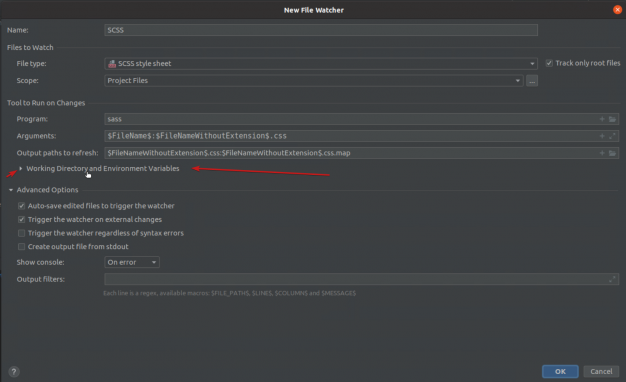Toggle Track only root files checkbox
The width and height of the screenshot is (626, 382).
tap(549, 63)
